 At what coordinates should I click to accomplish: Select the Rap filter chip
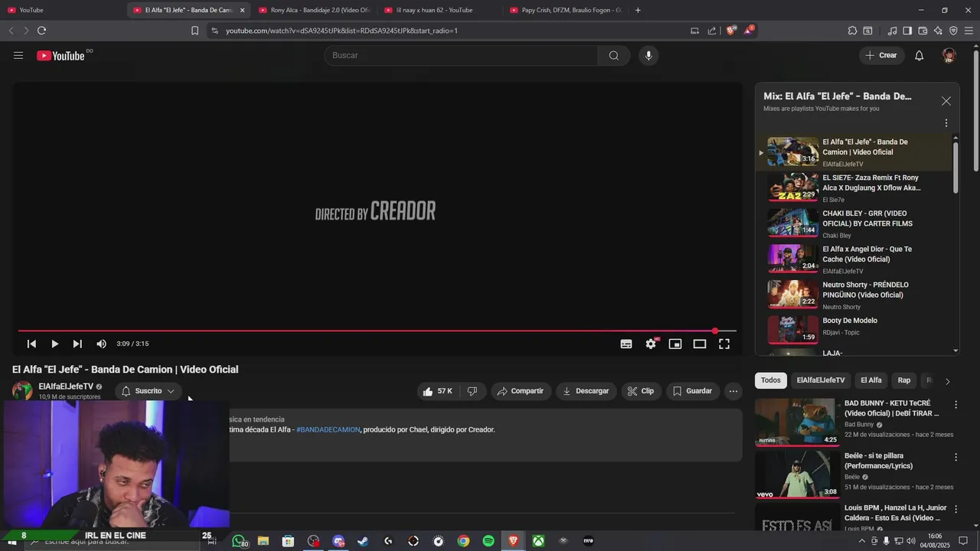pos(904,380)
